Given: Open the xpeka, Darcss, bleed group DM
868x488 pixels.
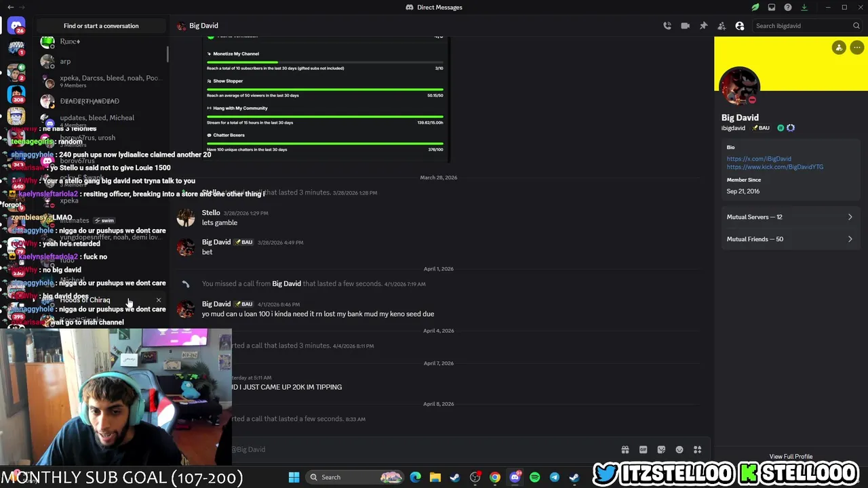Looking at the screenshot, I should click(x=100, y=81).
